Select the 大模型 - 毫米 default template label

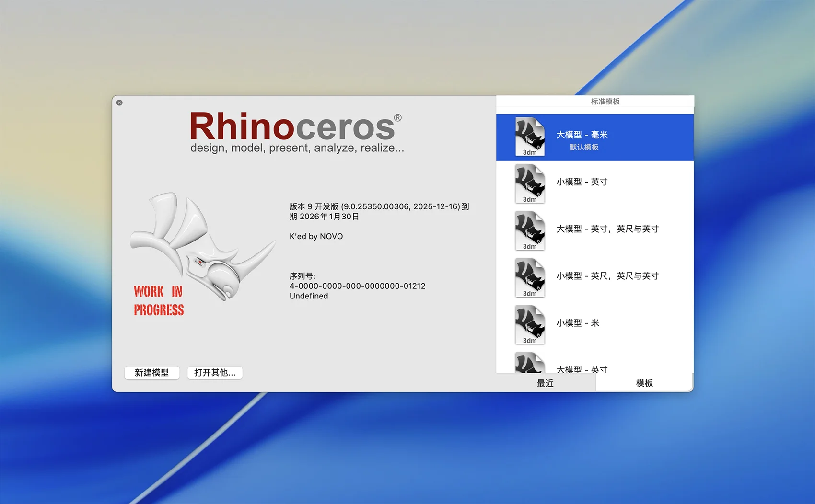pyautogui.click(x=582, y=135)
